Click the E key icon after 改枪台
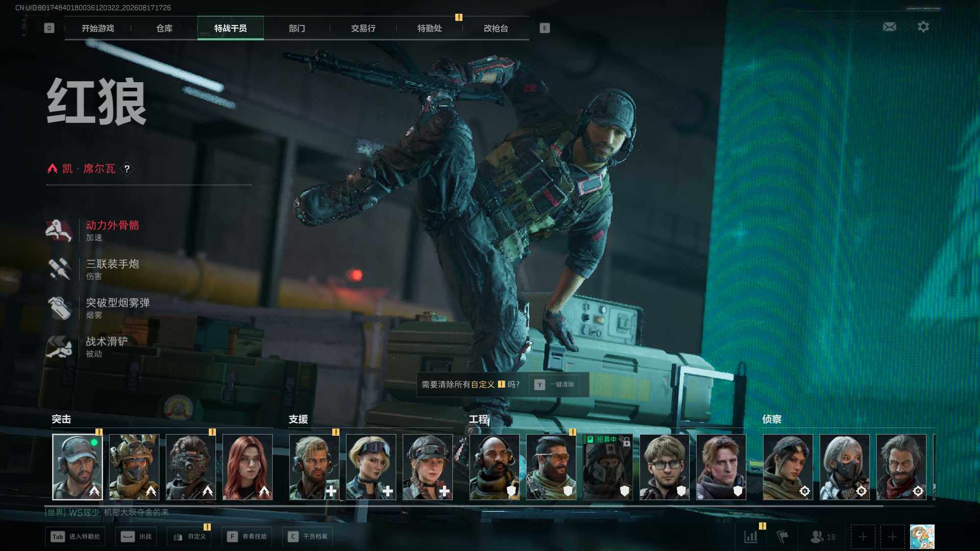Image resolution: width=980 pixels, height=551 pixels. (545, 28)
